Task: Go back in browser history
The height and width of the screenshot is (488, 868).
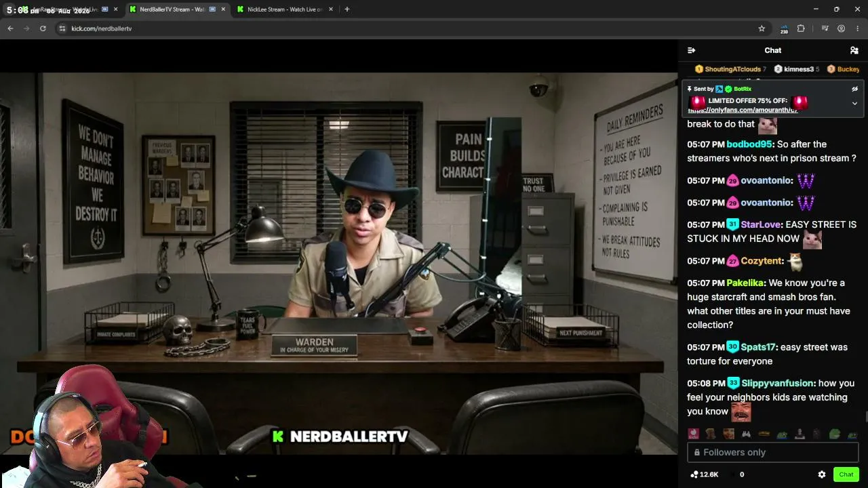Action: [10, 28]
